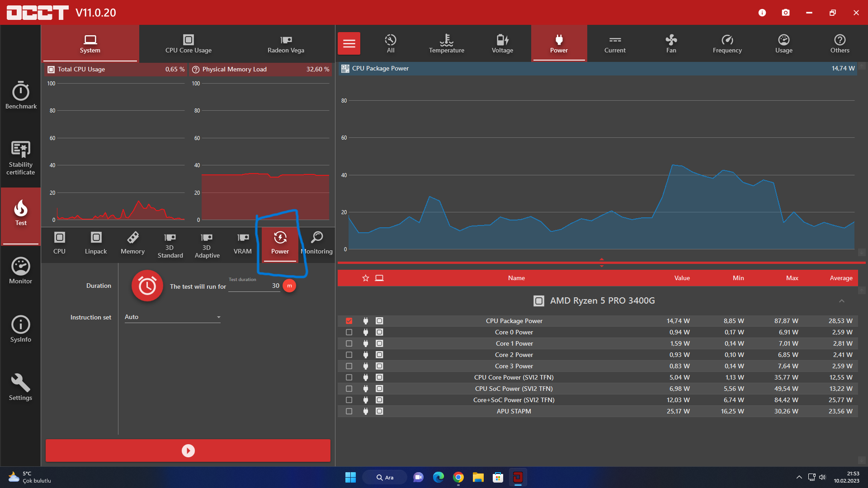Open the Monitoring test section
The height and width of the screenshot is (488, 868).
[316, 244]
